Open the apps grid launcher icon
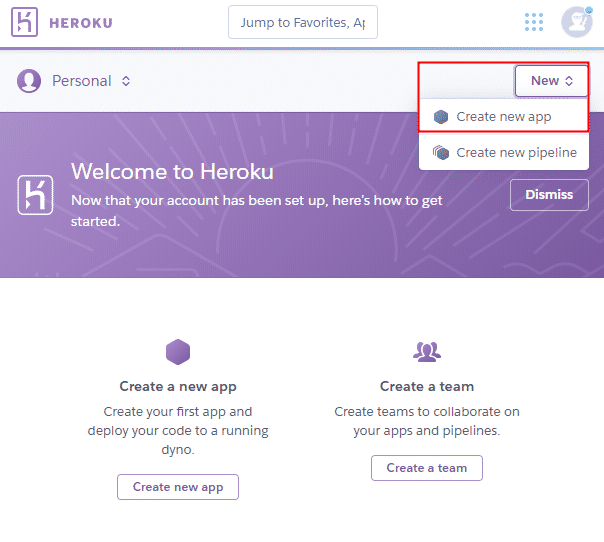Screen dimensions: 604x542 point(534,22)
